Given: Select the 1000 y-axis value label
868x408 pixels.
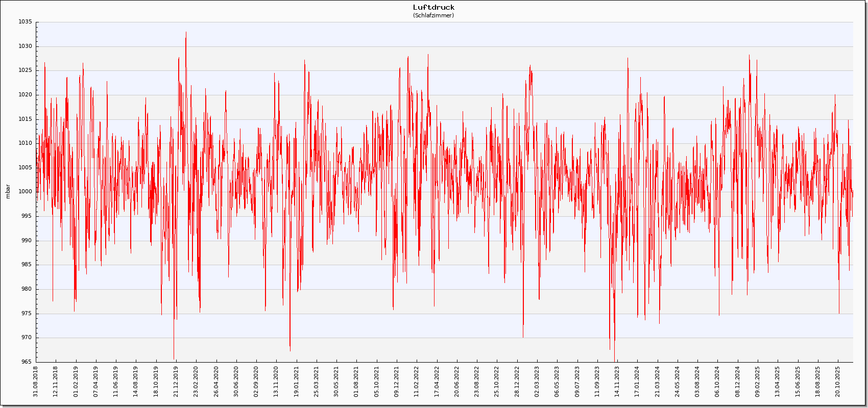Looking at the screenshot, I should [x=25, y=192].
